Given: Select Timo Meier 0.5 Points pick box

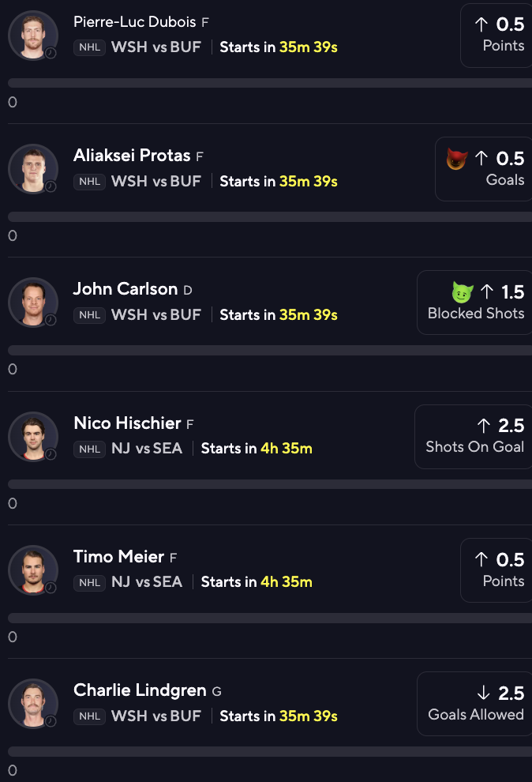Looking at the screenshot, I should (496, 570).
